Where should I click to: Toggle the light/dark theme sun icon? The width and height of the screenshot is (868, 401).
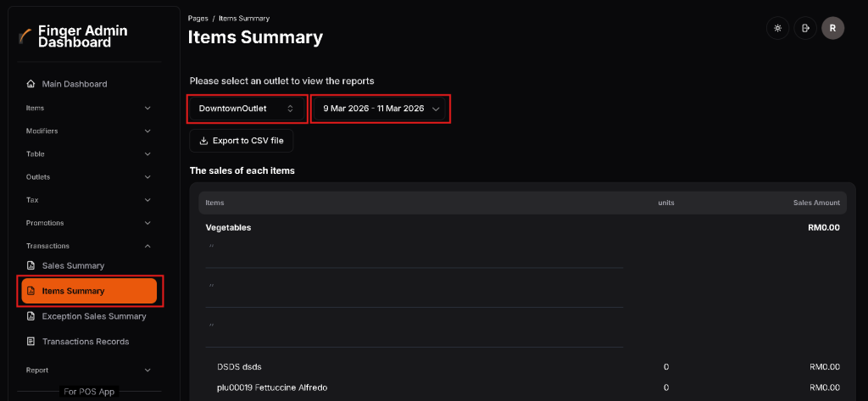pyautogui.click(x=776, y=28)
